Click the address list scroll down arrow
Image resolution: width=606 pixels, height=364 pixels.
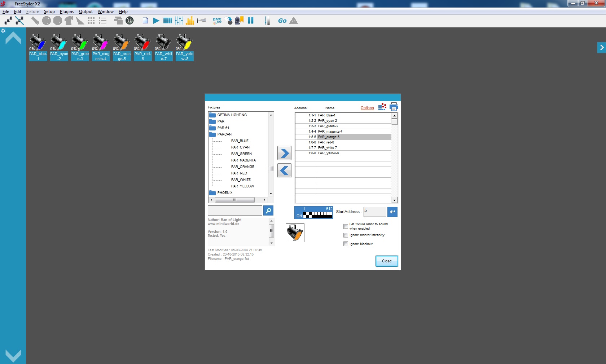(x=394, y=200)
